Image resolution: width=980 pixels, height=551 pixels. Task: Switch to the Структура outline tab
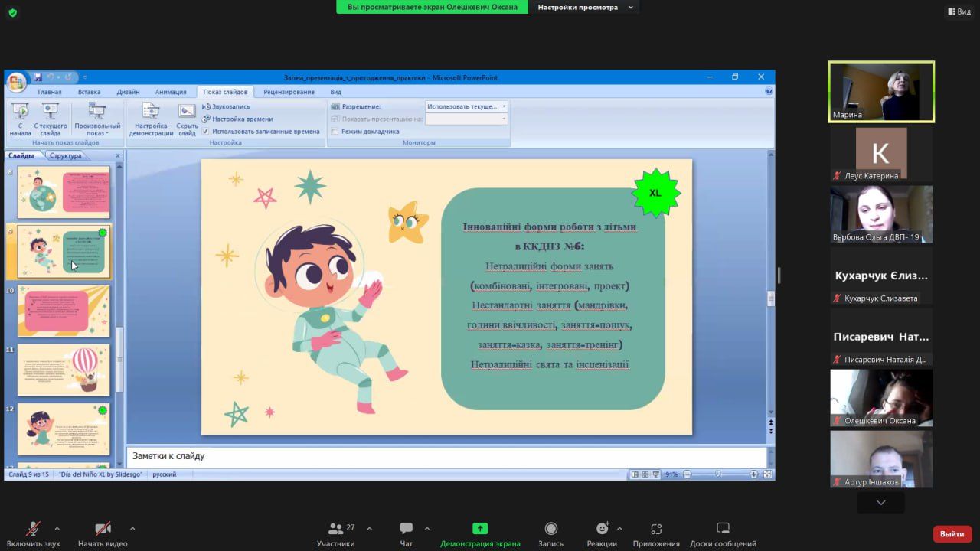pos(66,156)
